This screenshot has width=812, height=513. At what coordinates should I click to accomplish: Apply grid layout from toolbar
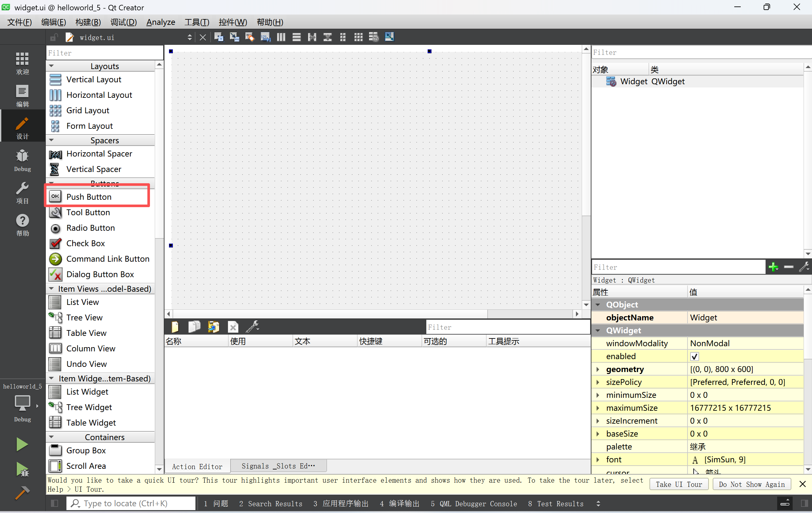[x=358, y=37]
